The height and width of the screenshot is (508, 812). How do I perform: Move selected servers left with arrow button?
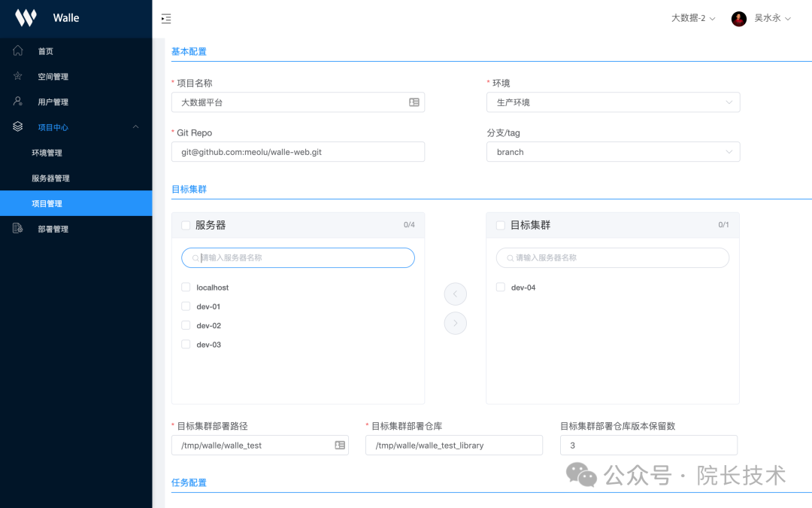point(455,294)
